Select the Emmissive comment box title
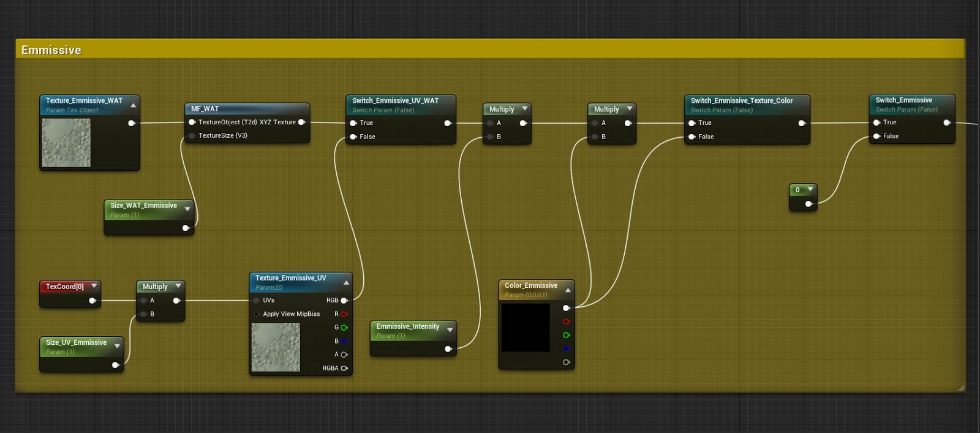This screenshot has width=980, height=433. (x=51, y=50)
